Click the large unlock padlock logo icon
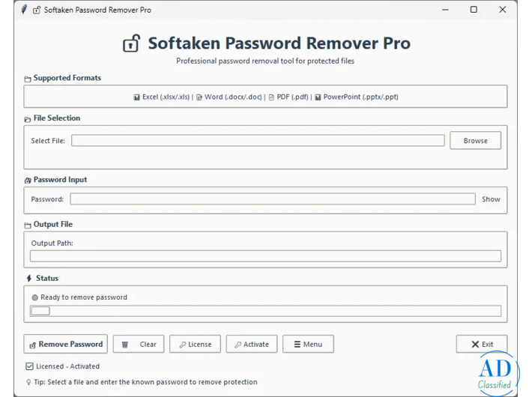 [x=132, y=43]
